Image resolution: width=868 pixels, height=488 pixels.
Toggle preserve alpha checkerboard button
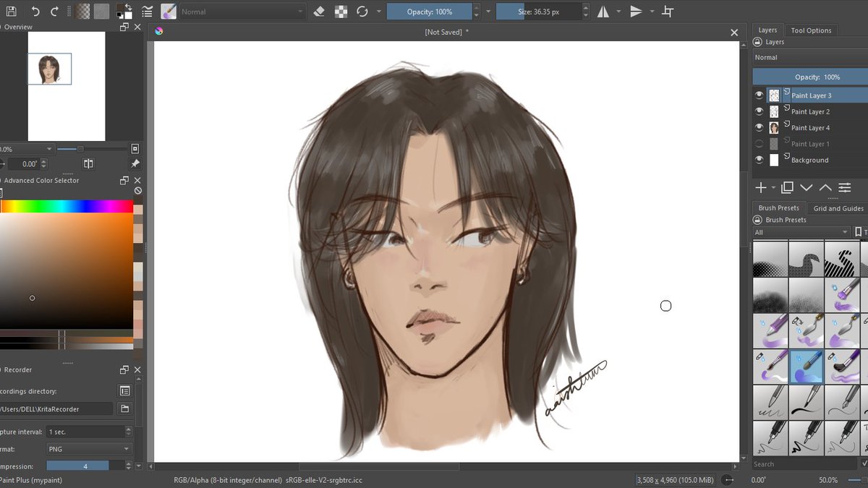(341, 12)
